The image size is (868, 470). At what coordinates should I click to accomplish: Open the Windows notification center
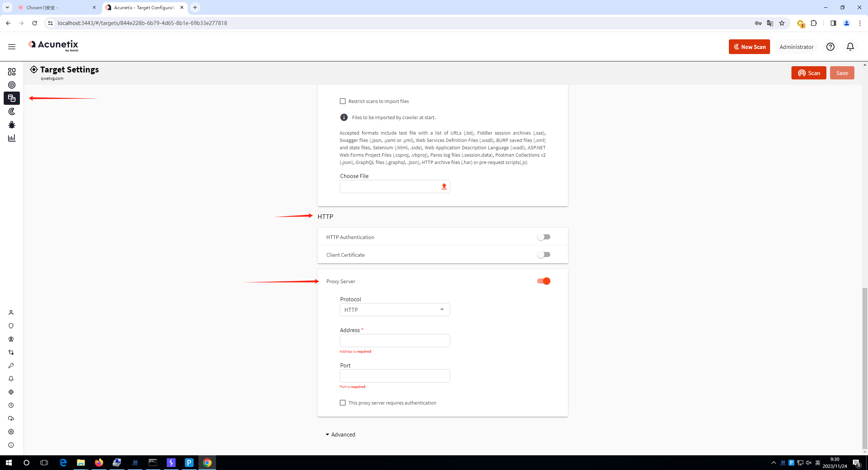click(857, 463)
